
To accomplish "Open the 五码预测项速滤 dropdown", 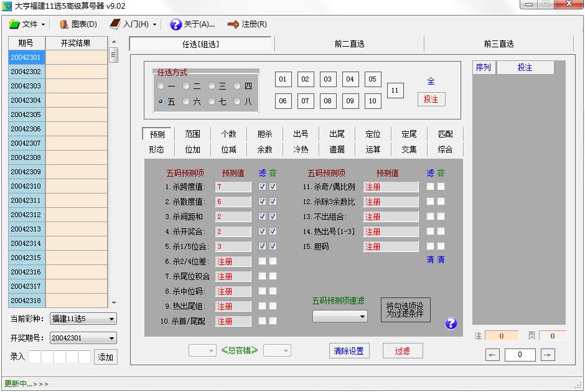I will (340, 316).
